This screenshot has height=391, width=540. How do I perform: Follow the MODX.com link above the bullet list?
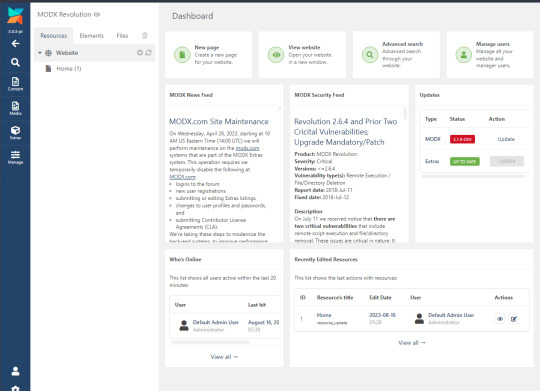click(x=183, y=177)
